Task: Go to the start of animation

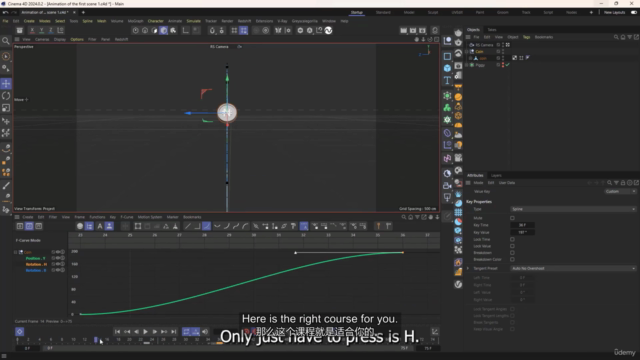Action: pos(118,332)
